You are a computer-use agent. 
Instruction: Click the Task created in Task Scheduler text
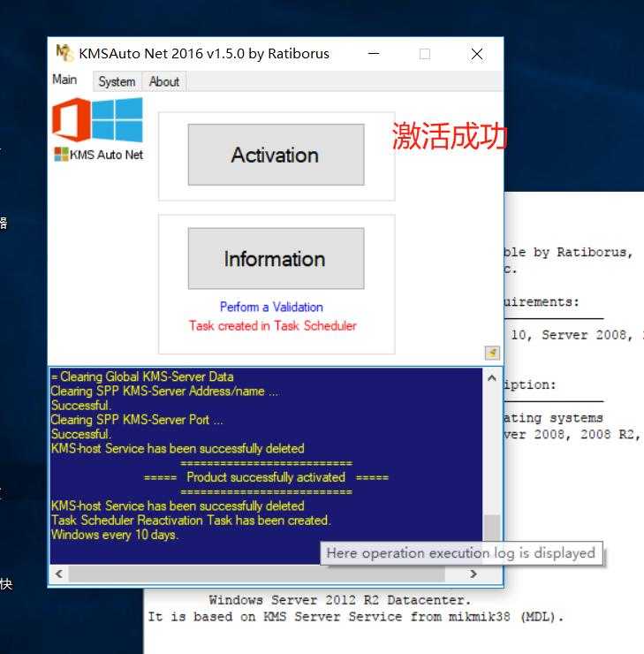tap(273, 326)
